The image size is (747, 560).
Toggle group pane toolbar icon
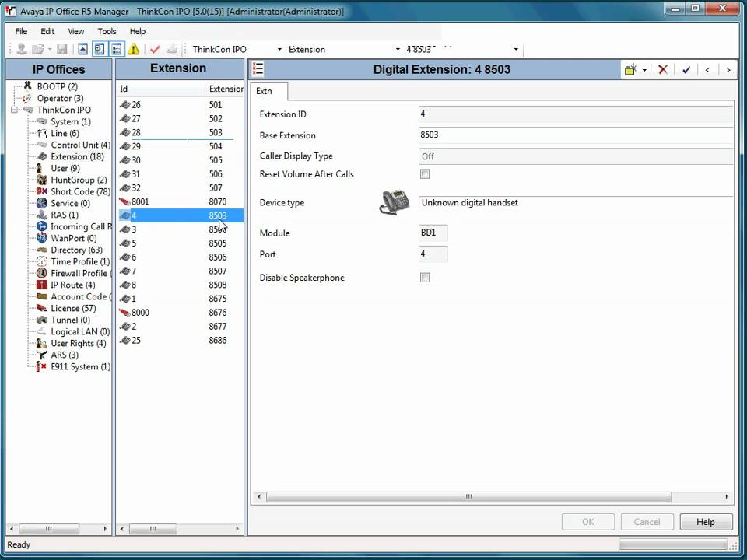(x=116, y=49)
